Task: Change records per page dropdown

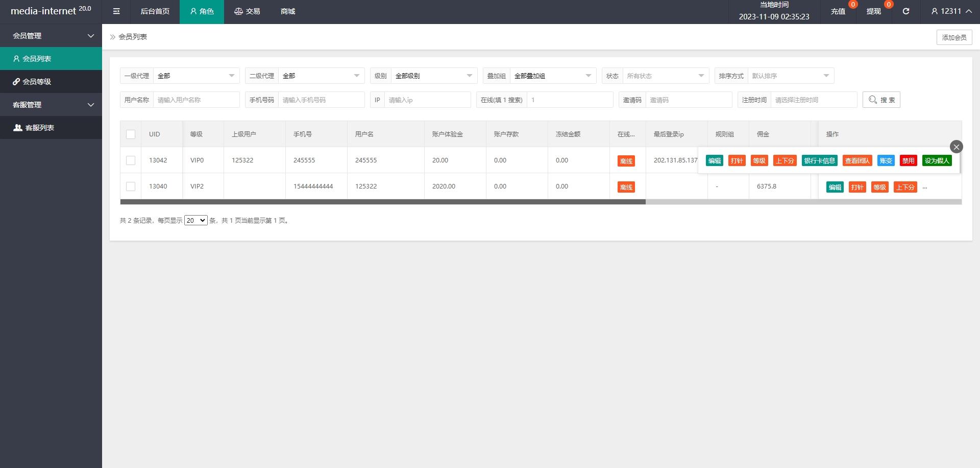Action: (195, 221)
